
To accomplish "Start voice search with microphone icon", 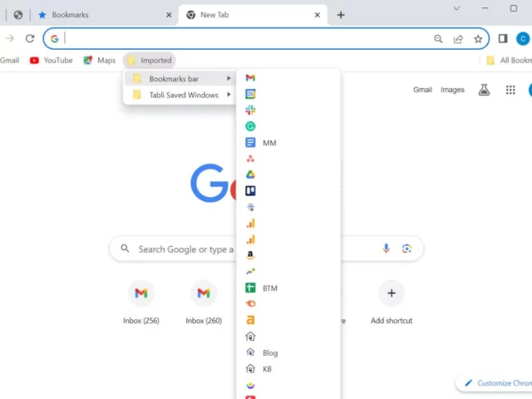I will 386,249.
